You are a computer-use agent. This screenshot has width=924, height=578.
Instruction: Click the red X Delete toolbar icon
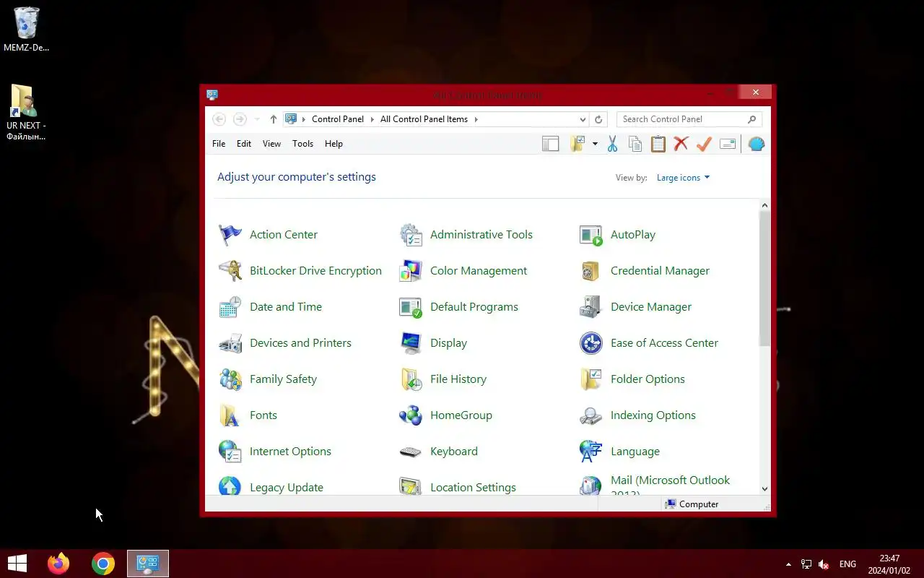(681, 144)
